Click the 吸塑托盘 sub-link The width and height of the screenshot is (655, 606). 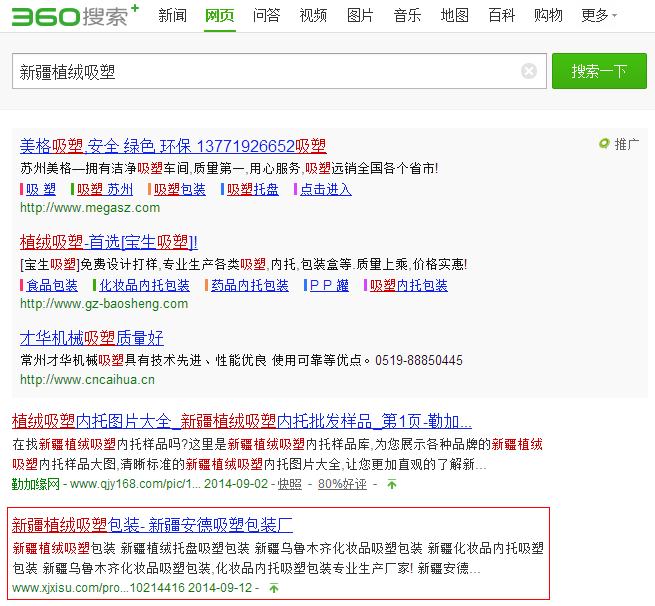click(x=252, y=189)
